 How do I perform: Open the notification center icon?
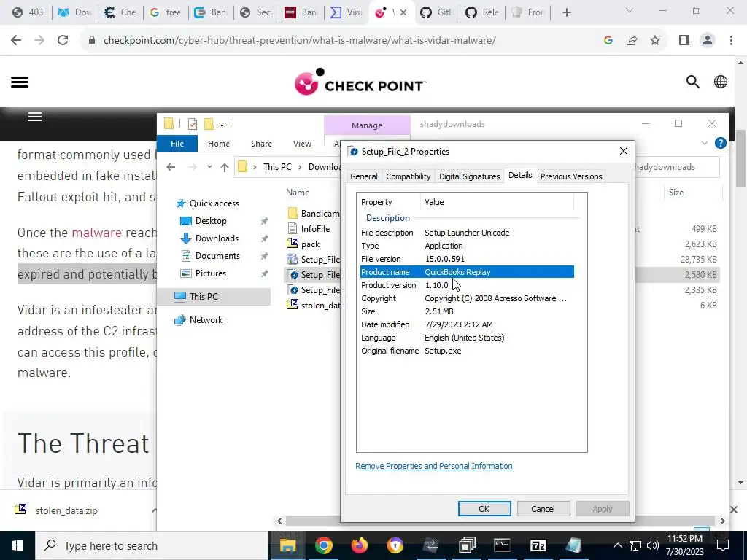coord(723,545)
